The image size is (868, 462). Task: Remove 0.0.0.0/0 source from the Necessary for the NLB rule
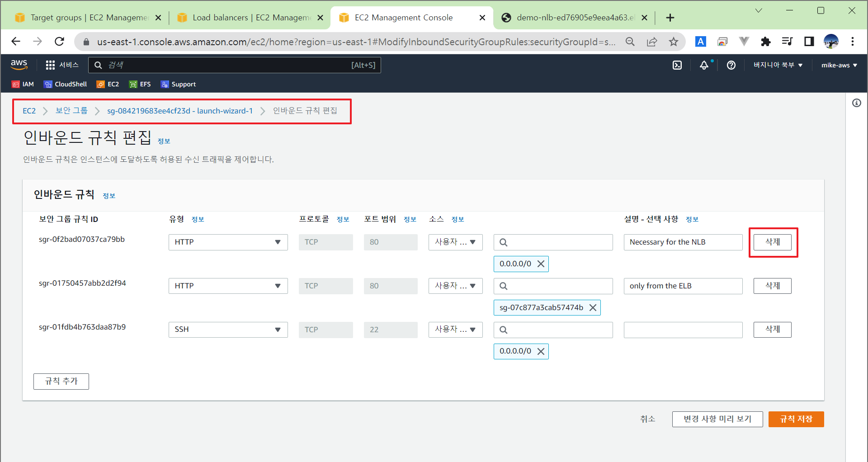coord(541,264)
